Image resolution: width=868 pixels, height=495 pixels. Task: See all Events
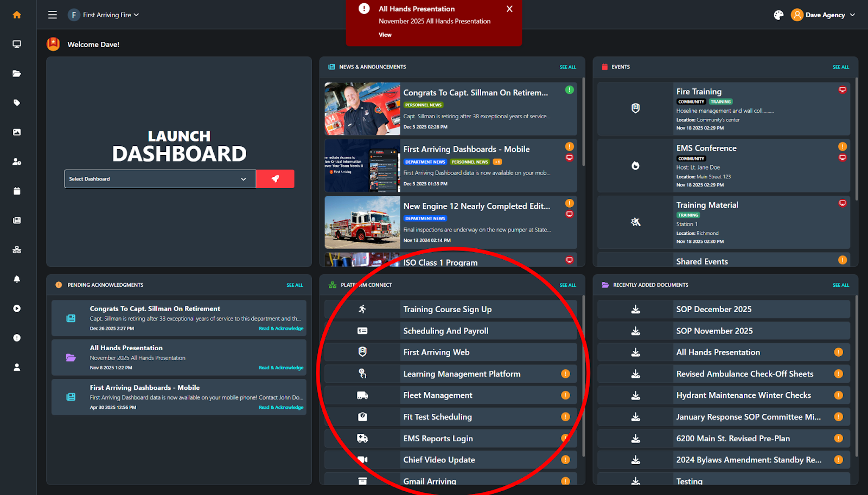point(841,67)
